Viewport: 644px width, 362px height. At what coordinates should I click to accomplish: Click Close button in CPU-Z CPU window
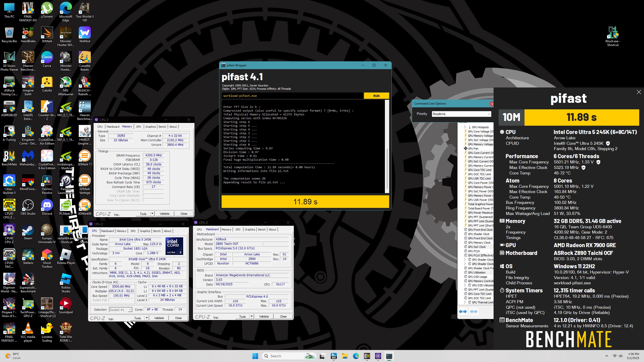coord(178,318)
